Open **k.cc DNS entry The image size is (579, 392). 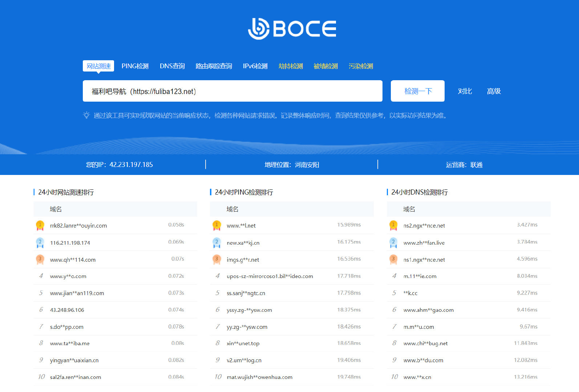coord(410,293)
